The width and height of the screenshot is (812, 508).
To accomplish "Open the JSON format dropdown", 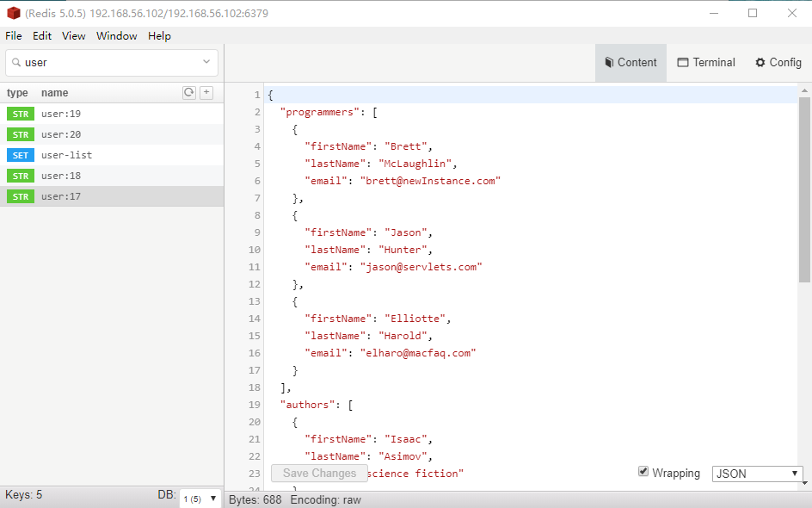I will point(757,474).
